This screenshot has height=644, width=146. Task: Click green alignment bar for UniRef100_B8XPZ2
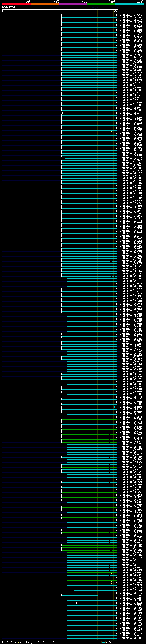coord(89,432)
